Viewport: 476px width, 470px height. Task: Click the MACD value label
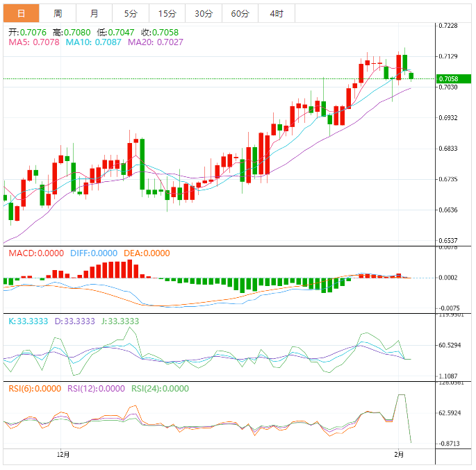click(x=35, y=253)
